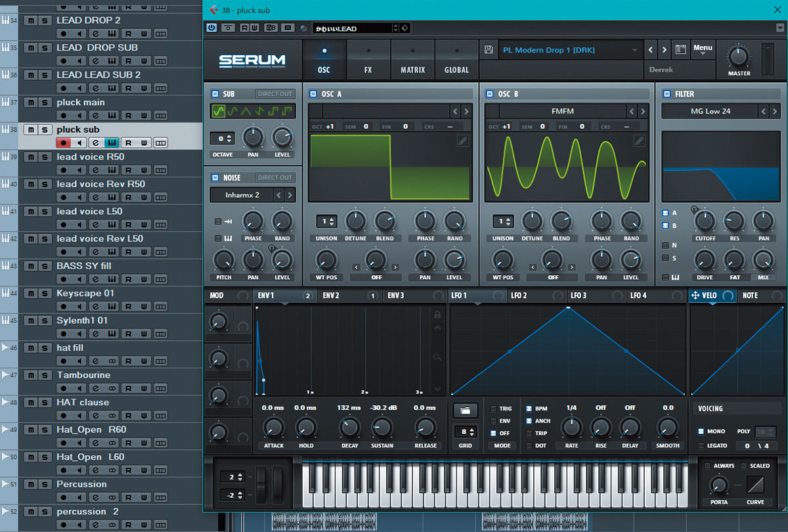This screenshot has width=788, height=532.
Task: Switch to the GLOBAL tab
Action: [456, 60]
